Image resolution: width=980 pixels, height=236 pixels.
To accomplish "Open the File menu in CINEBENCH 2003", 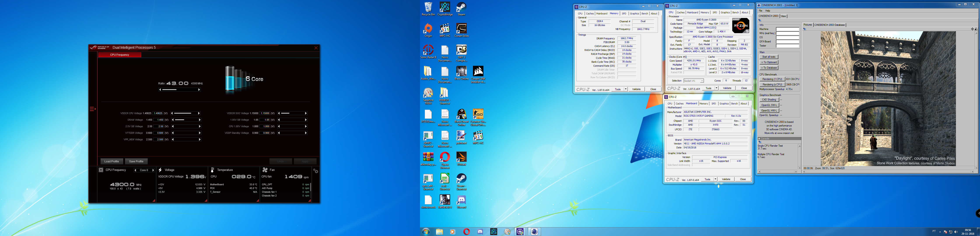I will [x=761, y=11].
